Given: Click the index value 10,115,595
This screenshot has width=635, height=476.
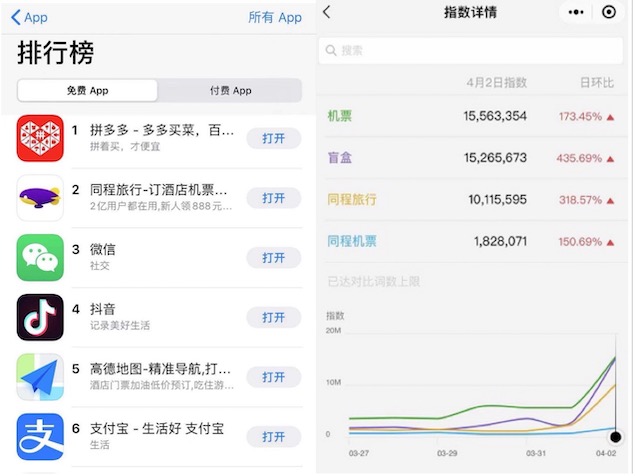Looking at the screenshot, I should 498,199.
